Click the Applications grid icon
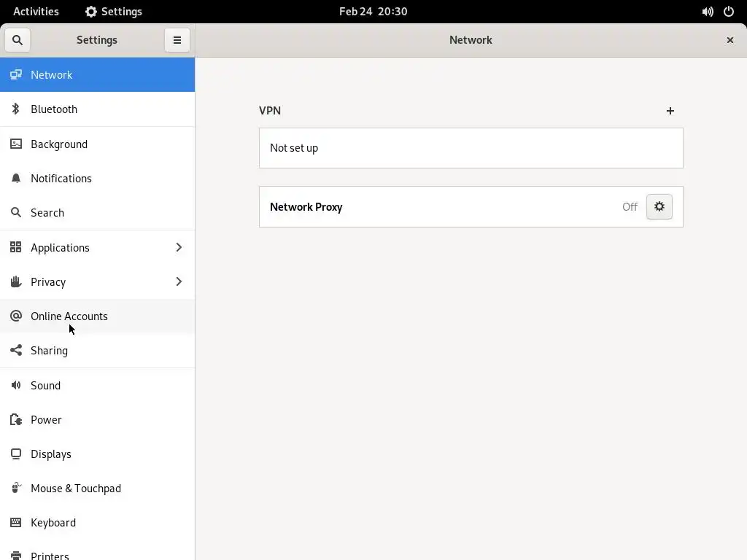 click(16, 247)
